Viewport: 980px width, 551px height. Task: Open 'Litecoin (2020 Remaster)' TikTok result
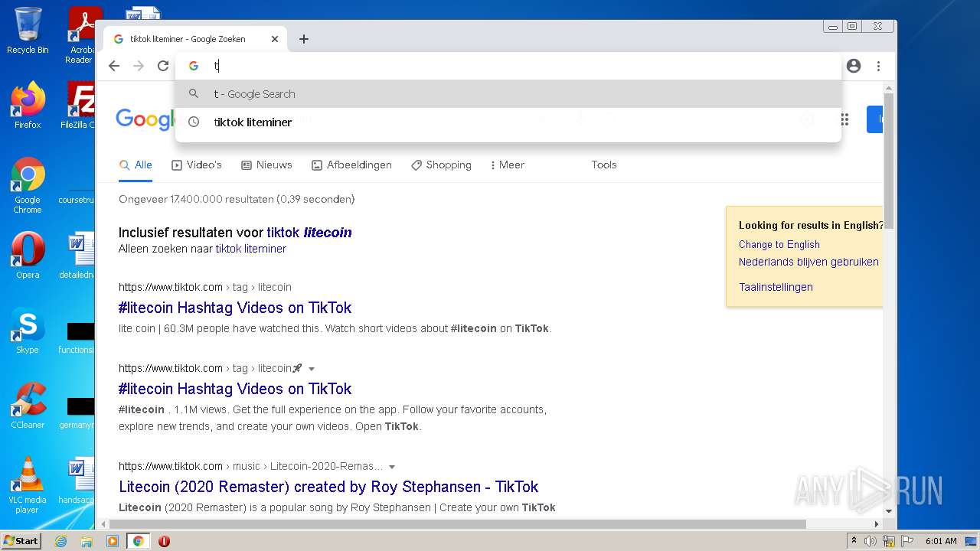click(328, 487)
